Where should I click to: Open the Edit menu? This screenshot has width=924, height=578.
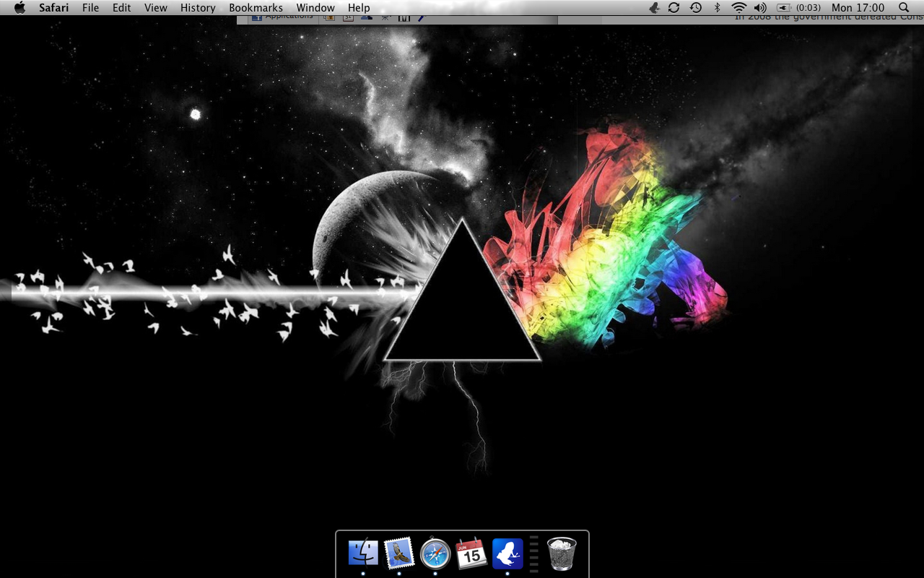click(x=121, y=8)
